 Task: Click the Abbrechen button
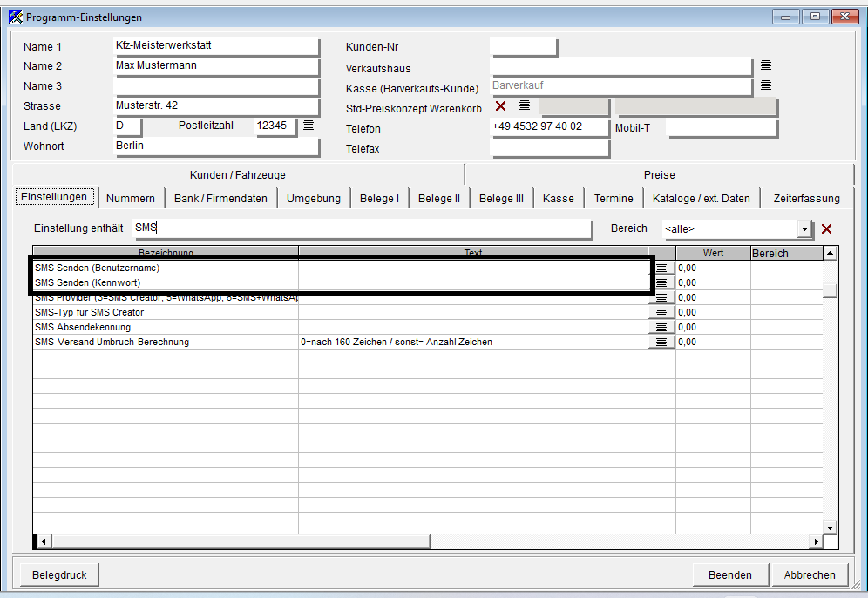(x=810, y=575)
